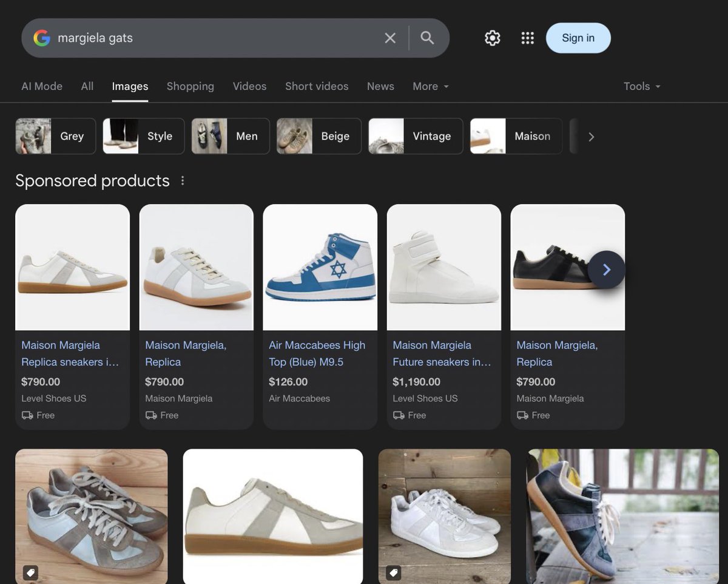728x584 pixels.
Task: Open white sneakers on wood image result
Action: (x=445, y=516)
